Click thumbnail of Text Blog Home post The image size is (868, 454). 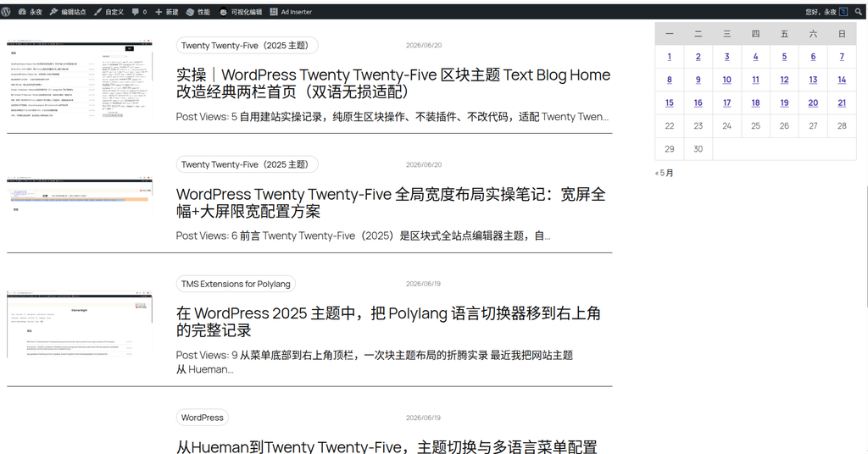click(x=80, y=79)
